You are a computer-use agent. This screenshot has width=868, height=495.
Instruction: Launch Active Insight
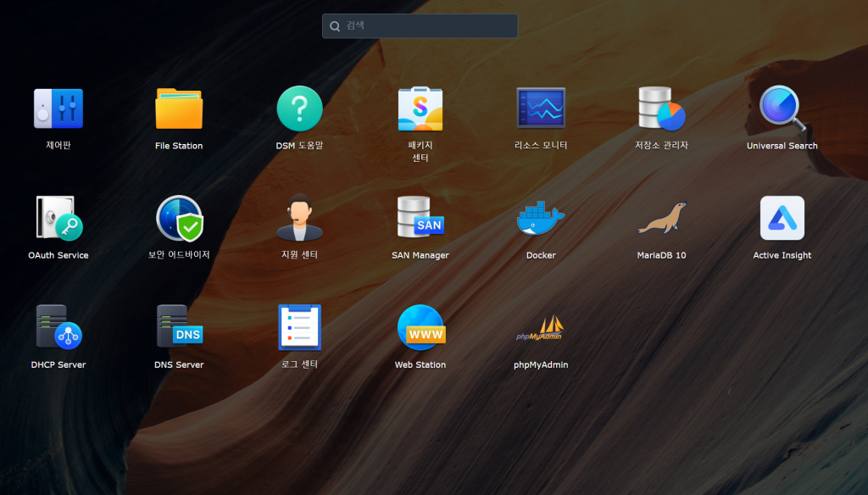point(782,219)
